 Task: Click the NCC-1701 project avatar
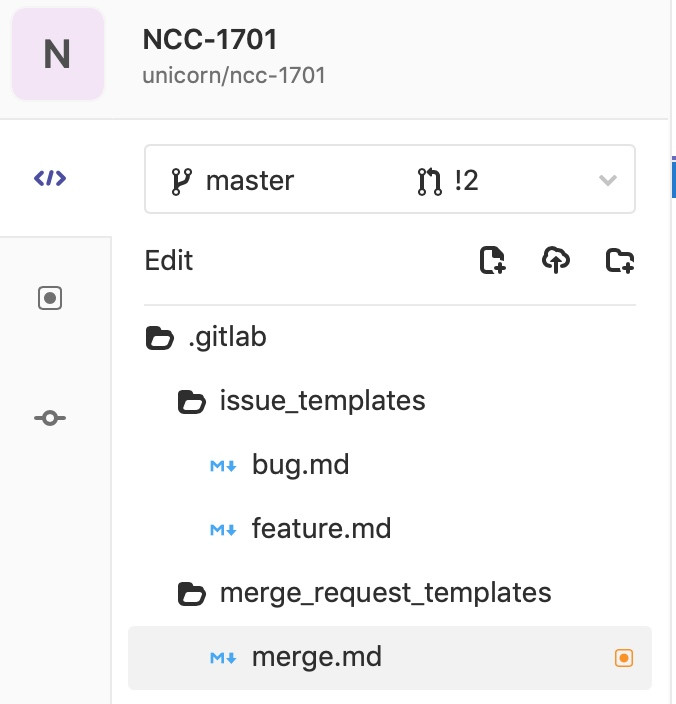pos(57,54)
